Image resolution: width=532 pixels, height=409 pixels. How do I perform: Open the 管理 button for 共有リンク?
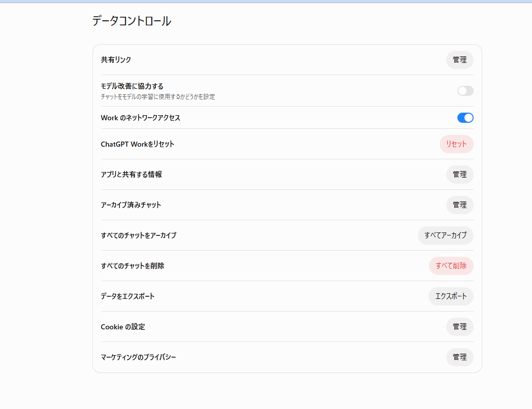point(459,60)
